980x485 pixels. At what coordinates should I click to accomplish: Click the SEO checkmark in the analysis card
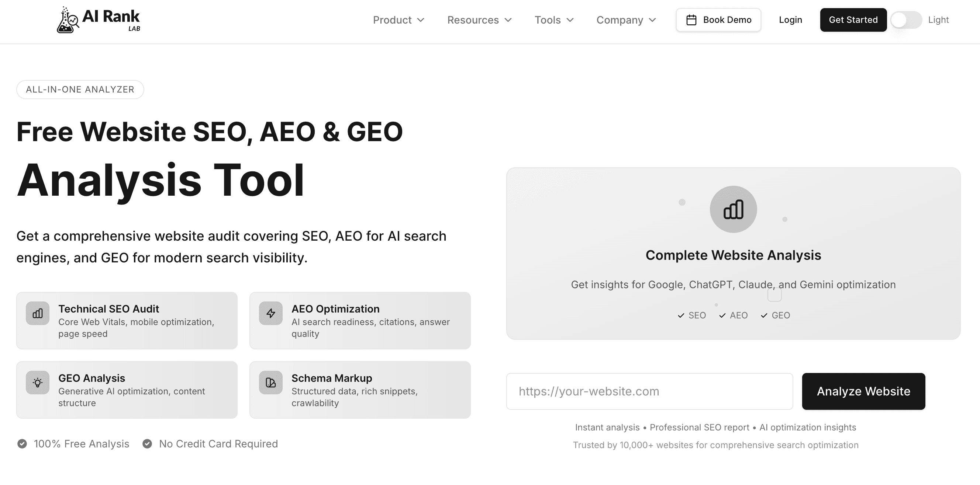click(681, 315)
